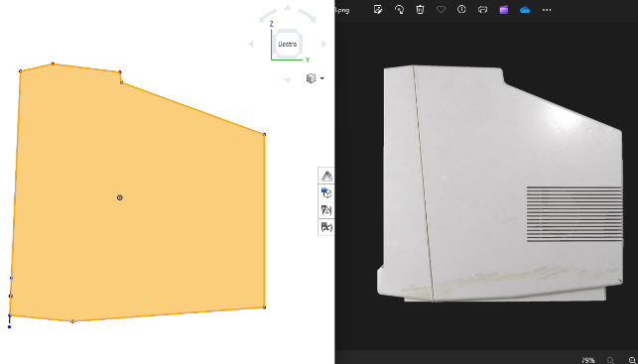
Task: Open Clipchamp video creation icon
Action: click(504, 9)
